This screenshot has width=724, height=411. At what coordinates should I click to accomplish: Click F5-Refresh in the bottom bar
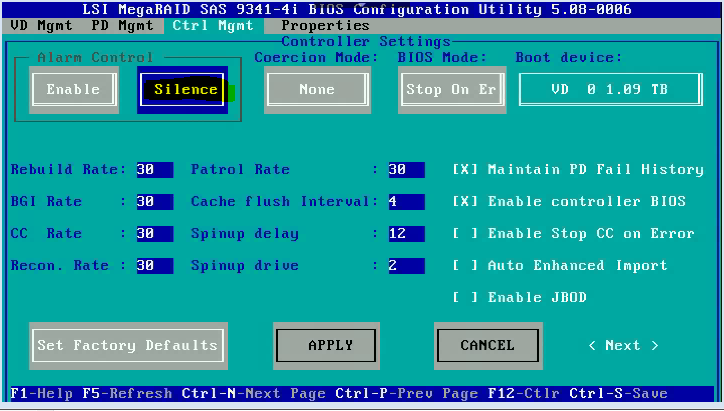[127, 393]
